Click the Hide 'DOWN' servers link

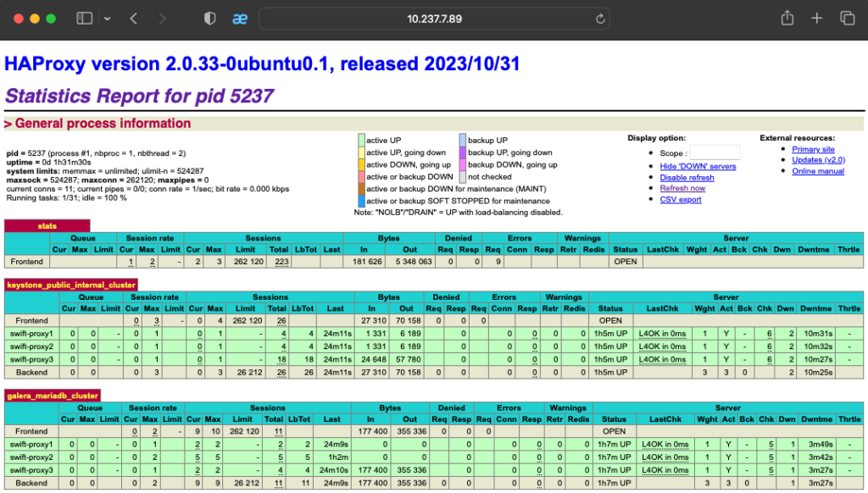(x=698, y=167)
